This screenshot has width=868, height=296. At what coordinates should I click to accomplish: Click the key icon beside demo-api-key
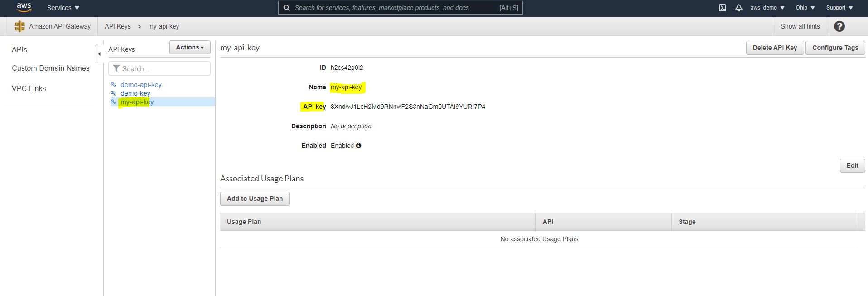(113, 85)
